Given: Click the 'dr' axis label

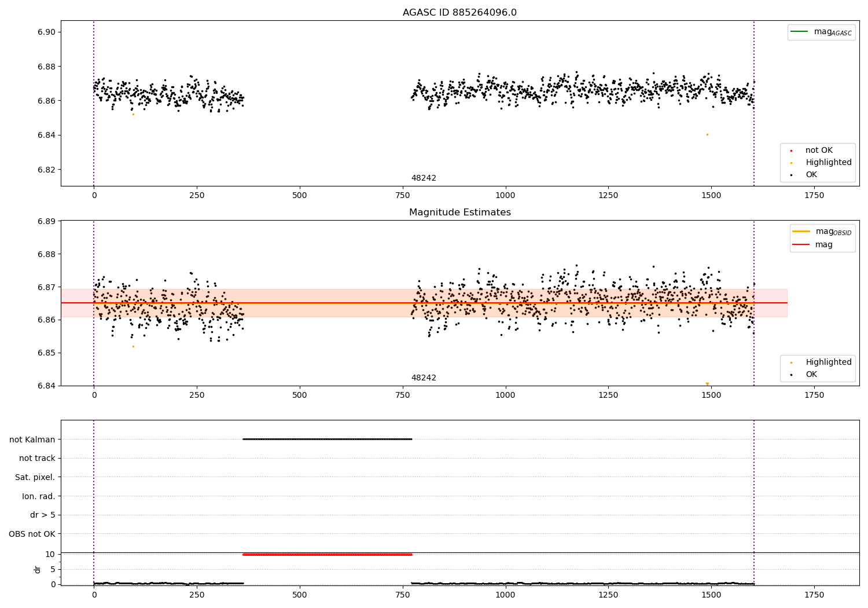Looking at the screenshot, I should pos(38,569).
